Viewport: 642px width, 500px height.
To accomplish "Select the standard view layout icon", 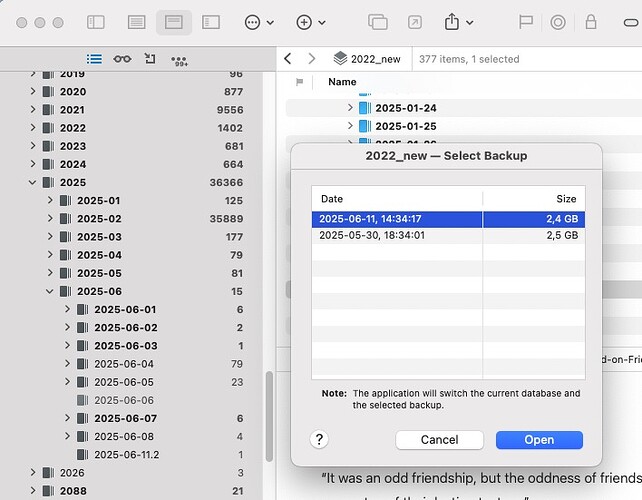I will 174,22.
